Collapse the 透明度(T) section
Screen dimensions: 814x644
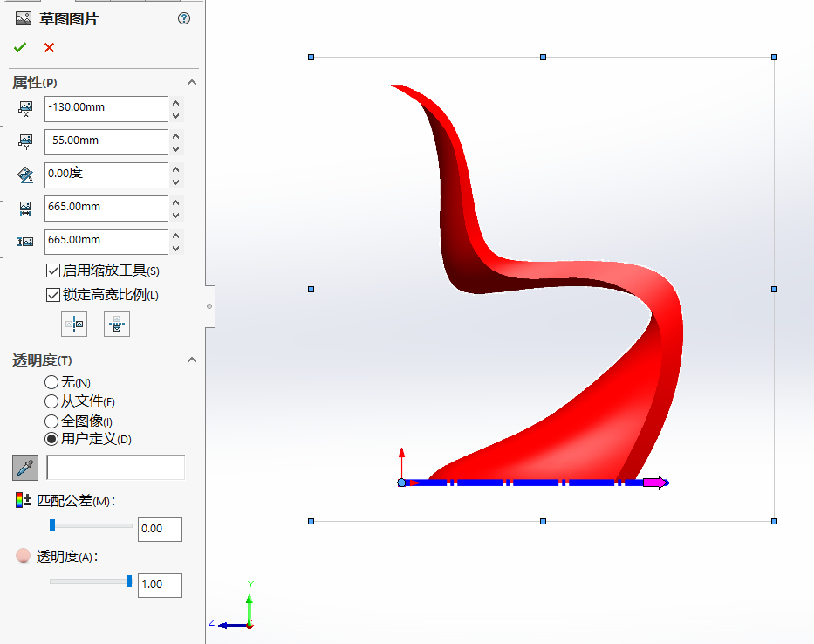pos(192,360)
